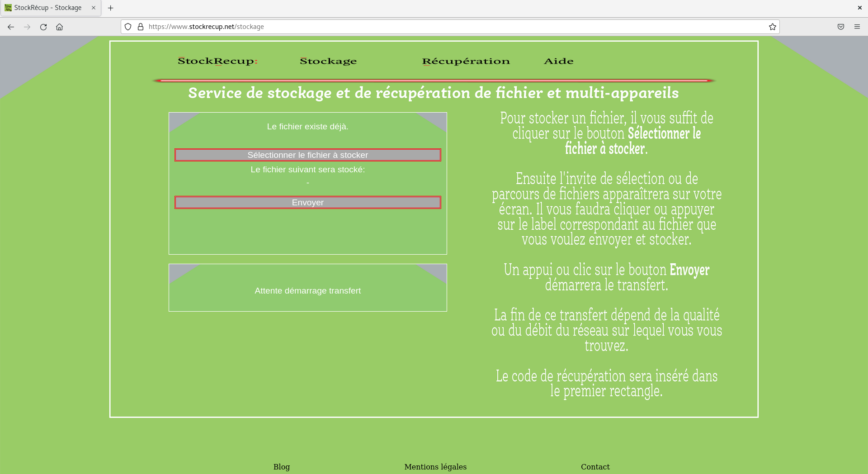Close the browser window

click(x=859, y=8)
